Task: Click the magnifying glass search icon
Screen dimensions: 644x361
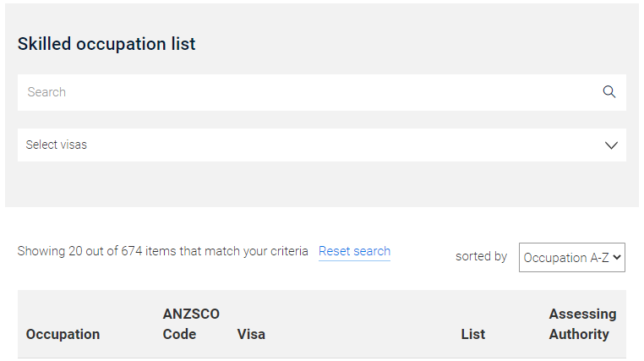Action: point(609,92)
